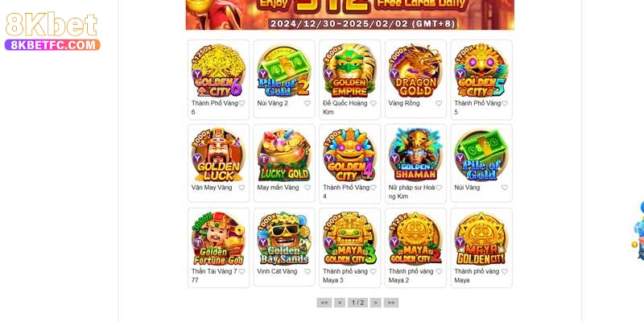Image resolution: width=644 pixels, height=322 pixels.
Task: Open the Golden City 6 game icon
Action: pyautogui.click(x=218, y=70)
